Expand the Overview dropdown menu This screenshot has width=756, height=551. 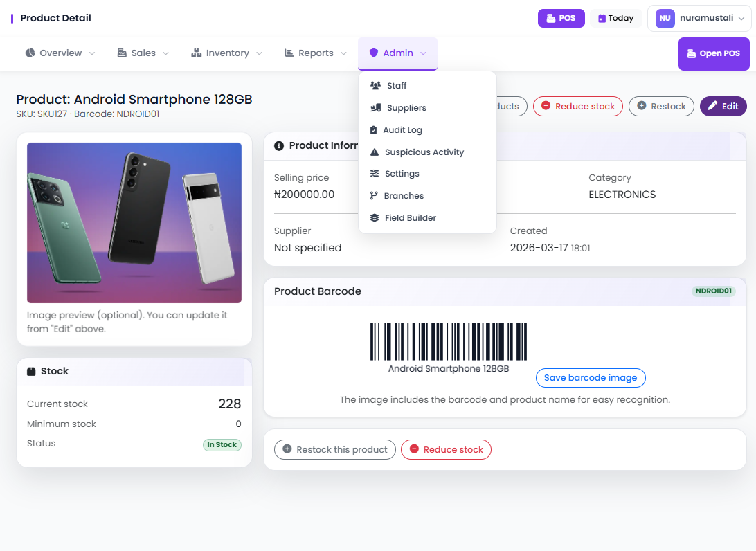60,53
